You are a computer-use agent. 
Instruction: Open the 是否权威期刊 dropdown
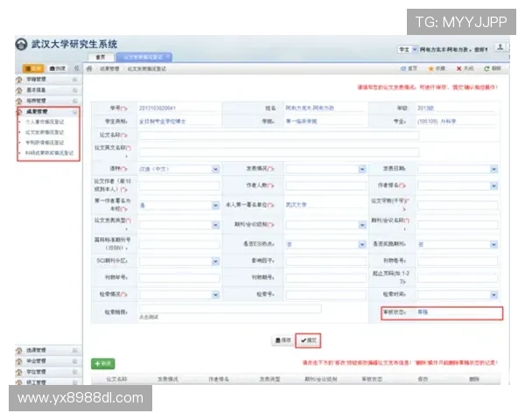pyautogui.click(x=493, y=245)
